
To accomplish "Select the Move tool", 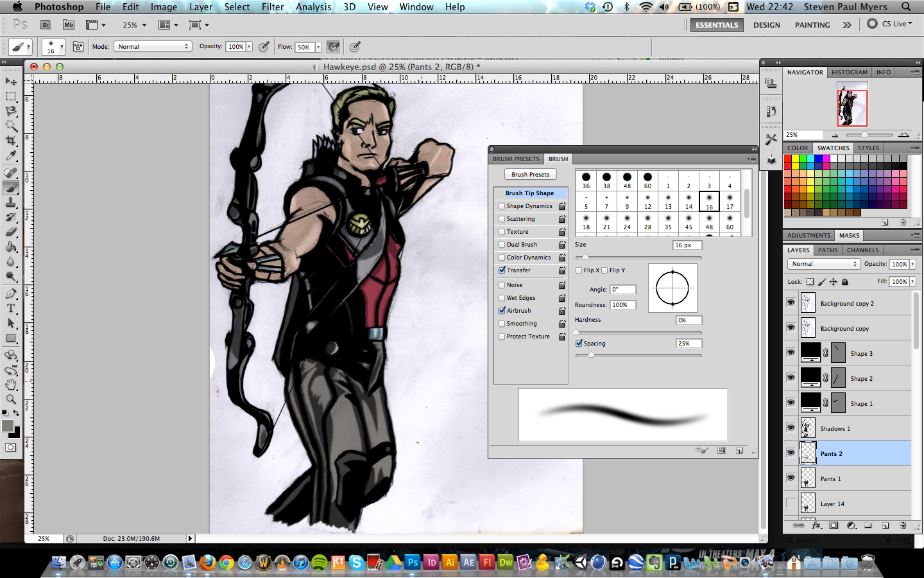I will pyautogui.click(x=11, y=81).
